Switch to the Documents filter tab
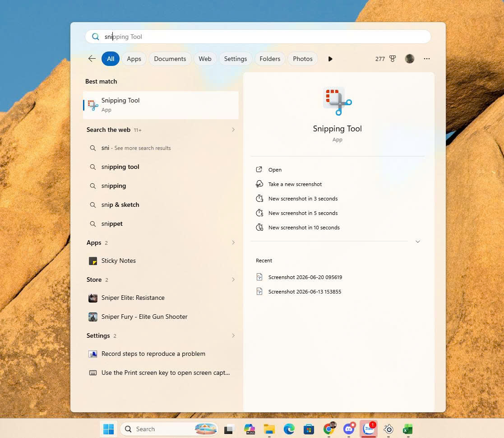The width and height of the screenshot is (504, 438). pos(170,59)
